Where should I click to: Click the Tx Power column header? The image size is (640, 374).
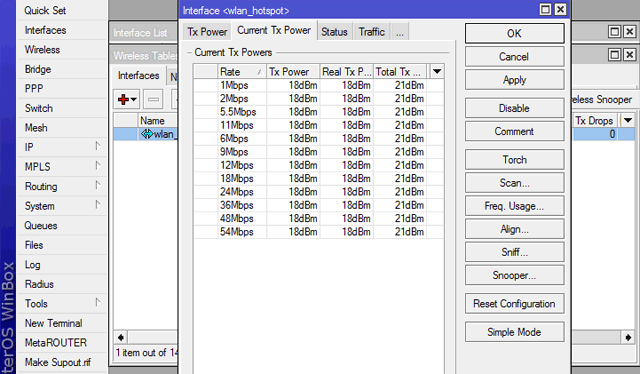click(293, 72)
